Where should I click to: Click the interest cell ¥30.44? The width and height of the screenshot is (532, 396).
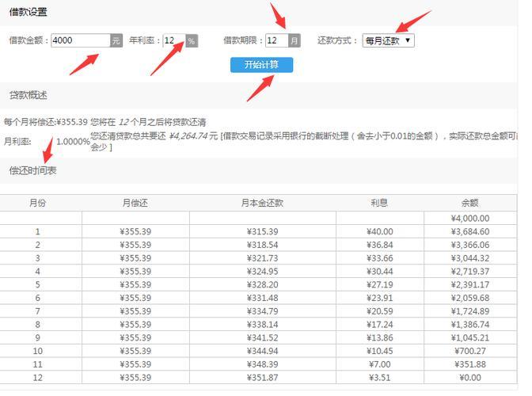pos(380,272)
